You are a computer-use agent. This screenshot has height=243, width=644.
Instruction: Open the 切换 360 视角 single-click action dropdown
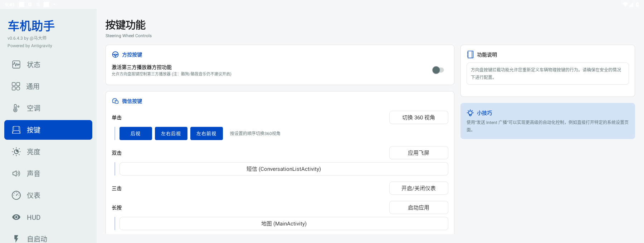pyautogui.click(x=419, y=118)
